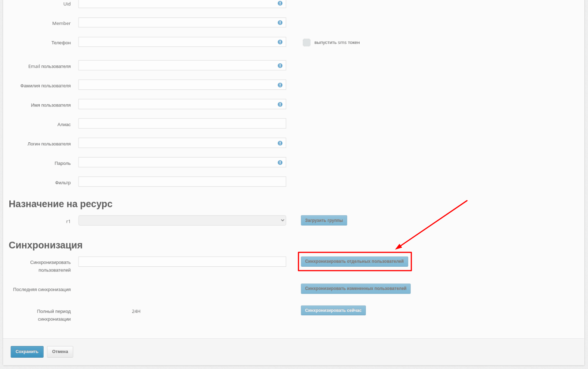Screen dimensions: 588x369
Task: Click the Назначение на ресурс heading
Action: 61,204
